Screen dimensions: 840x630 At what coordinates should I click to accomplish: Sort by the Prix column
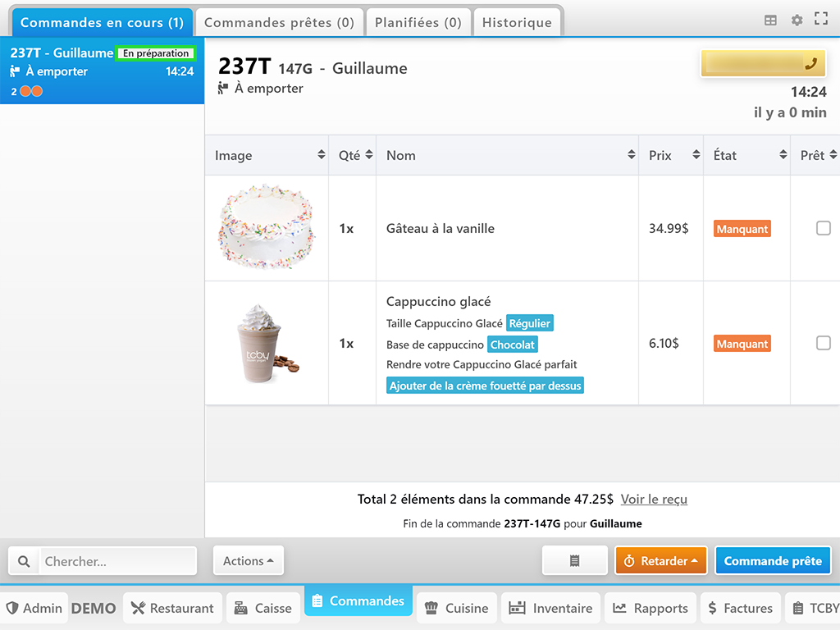pos(670,155)
